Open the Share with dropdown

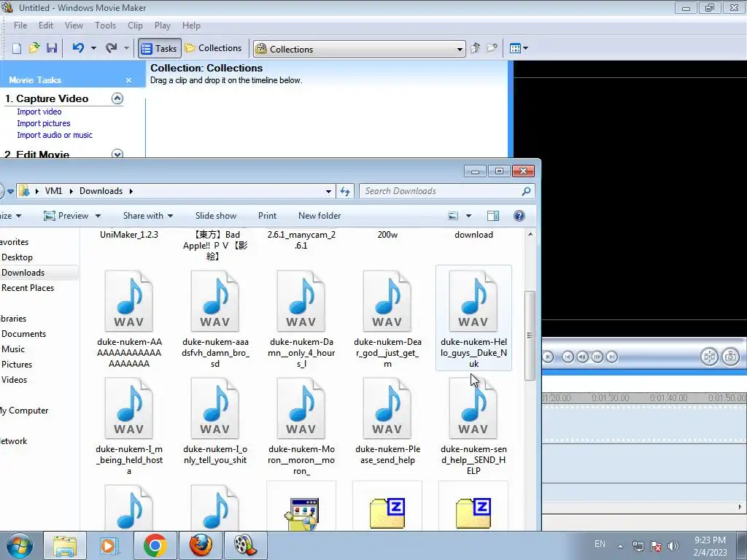(x=147, y=216)
